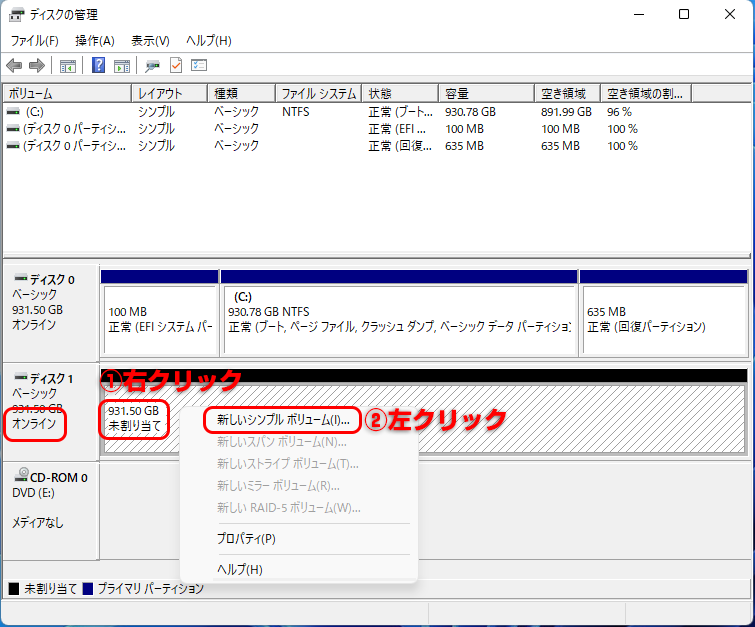Screen dimensions: 755x627
Task: Click the rescan disks toolbar icon
Action: click(153, 65)
